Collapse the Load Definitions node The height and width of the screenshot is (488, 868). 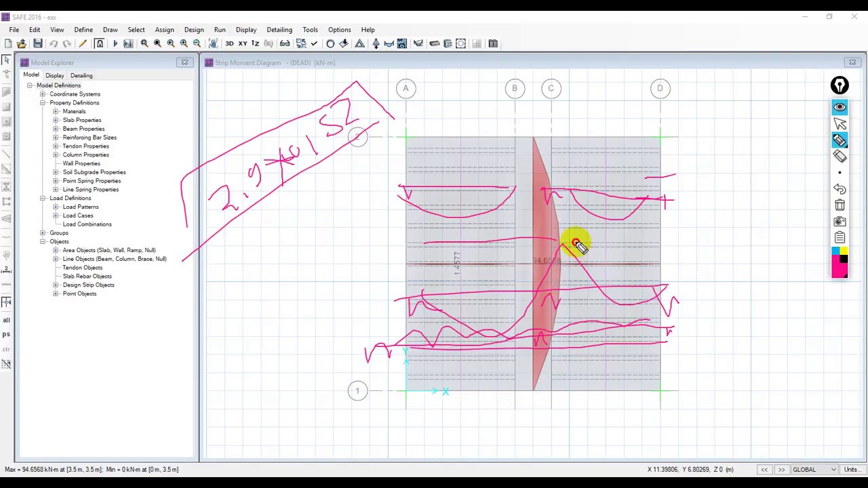pos(43,198)
